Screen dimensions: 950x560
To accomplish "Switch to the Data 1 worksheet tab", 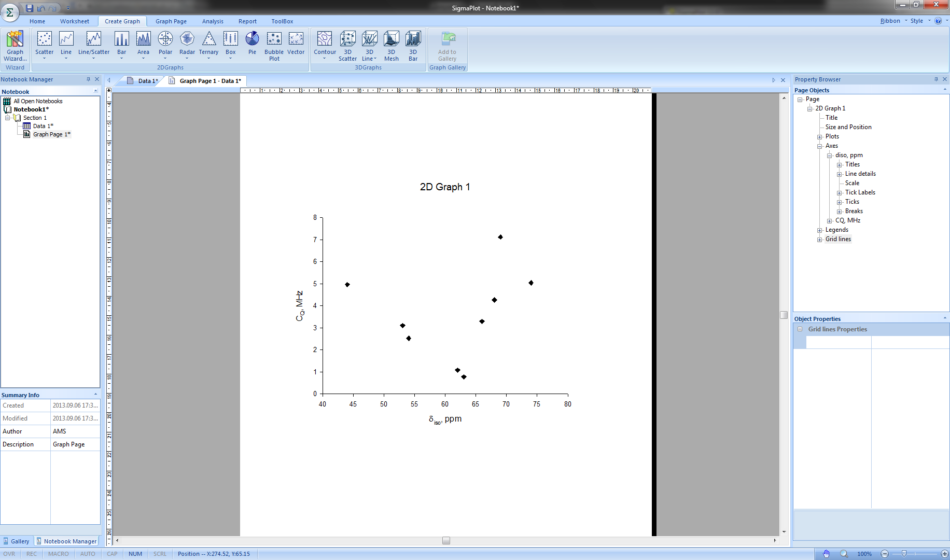I will (x=144, y=81).
